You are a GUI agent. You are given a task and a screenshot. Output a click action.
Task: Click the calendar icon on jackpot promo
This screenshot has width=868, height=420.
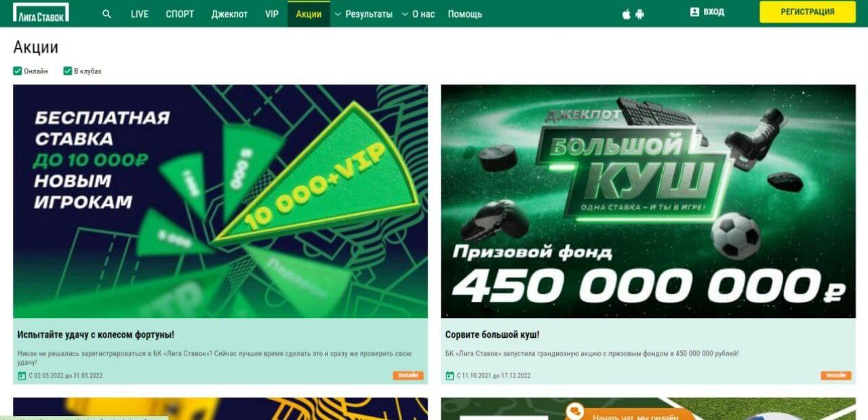tap(450, 375)
